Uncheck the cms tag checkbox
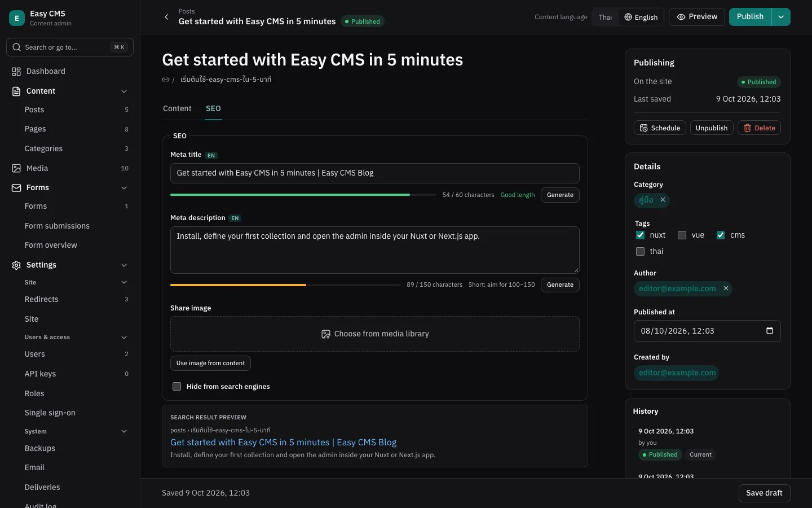This screenshot has height=508, width=812. (721, 235)
